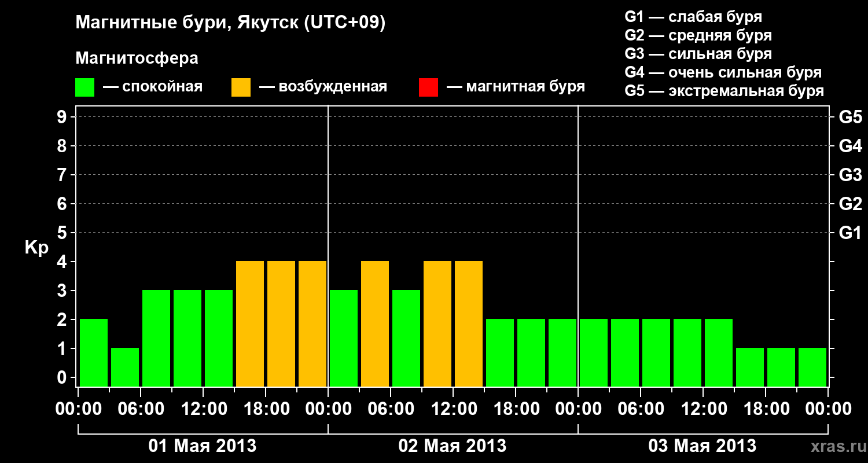
Task: Click the 'G4 — очень сильная буря' legend line
Action: coord(723,72)
